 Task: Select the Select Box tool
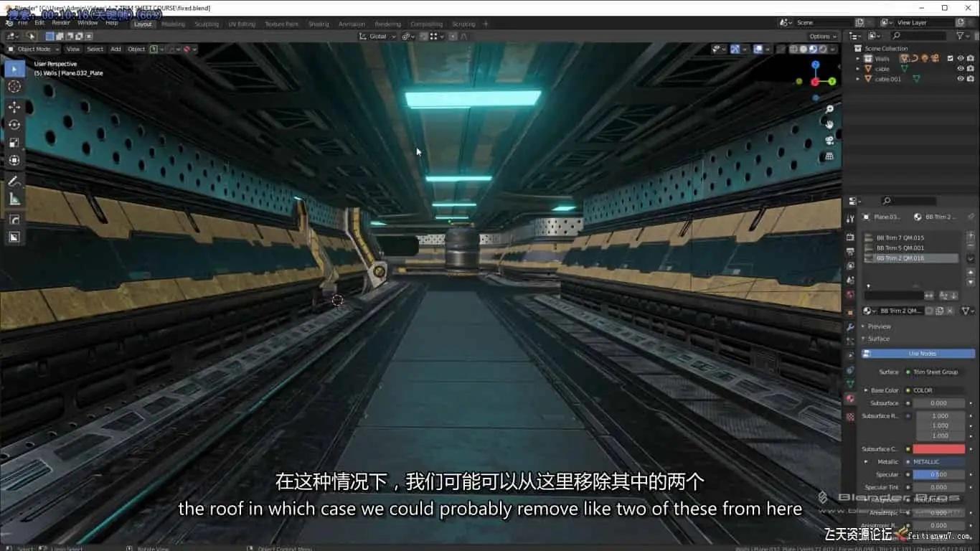tap(14, 69)
